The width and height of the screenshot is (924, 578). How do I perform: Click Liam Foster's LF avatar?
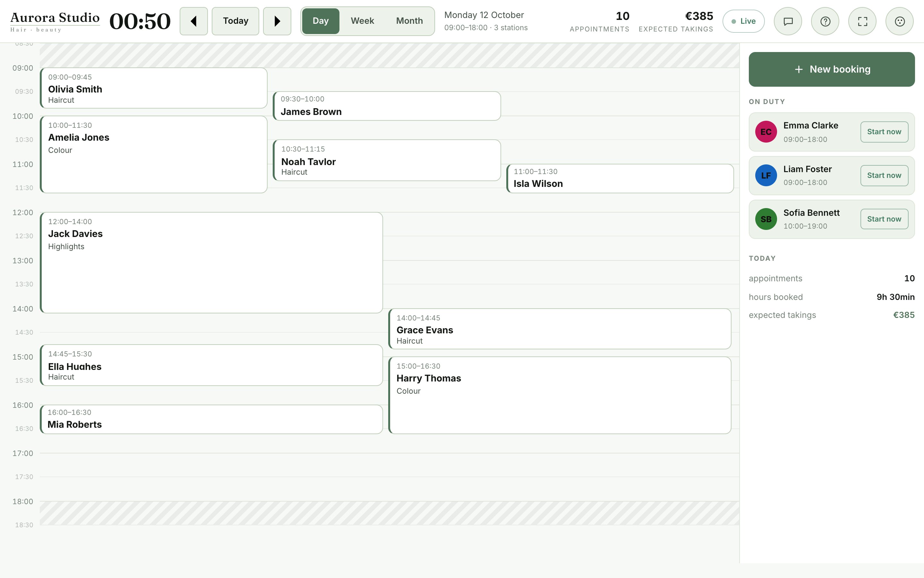pyautogui.click(x=766, y=175)
